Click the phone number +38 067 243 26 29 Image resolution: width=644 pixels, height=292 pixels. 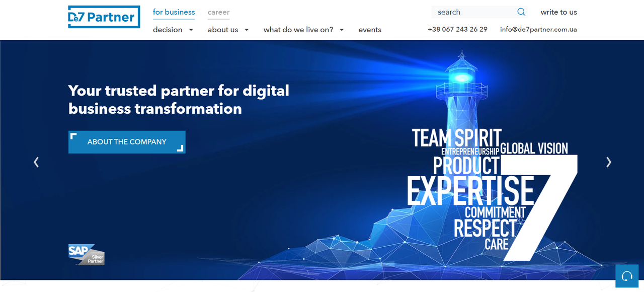(457, 29)
